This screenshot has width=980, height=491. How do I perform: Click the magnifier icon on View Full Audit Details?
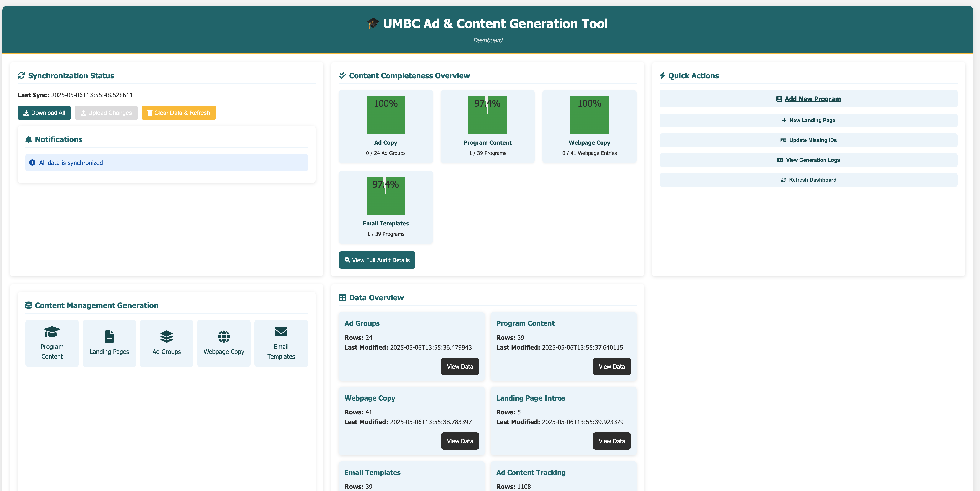347,260
